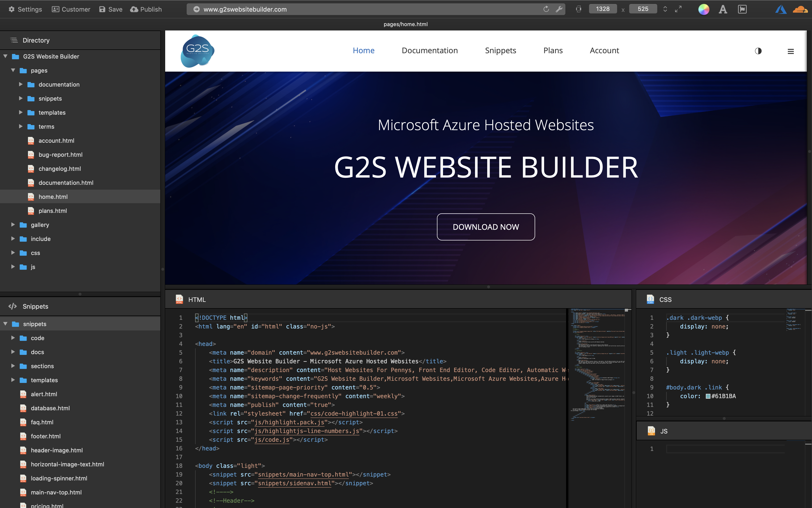Click the HTML editor panel file icon
Viewport: 812px width, 508px height.
click(x=179, y=299)
